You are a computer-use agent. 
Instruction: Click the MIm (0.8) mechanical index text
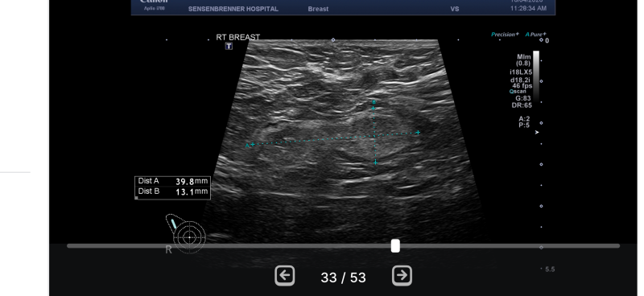coord(524,60)
